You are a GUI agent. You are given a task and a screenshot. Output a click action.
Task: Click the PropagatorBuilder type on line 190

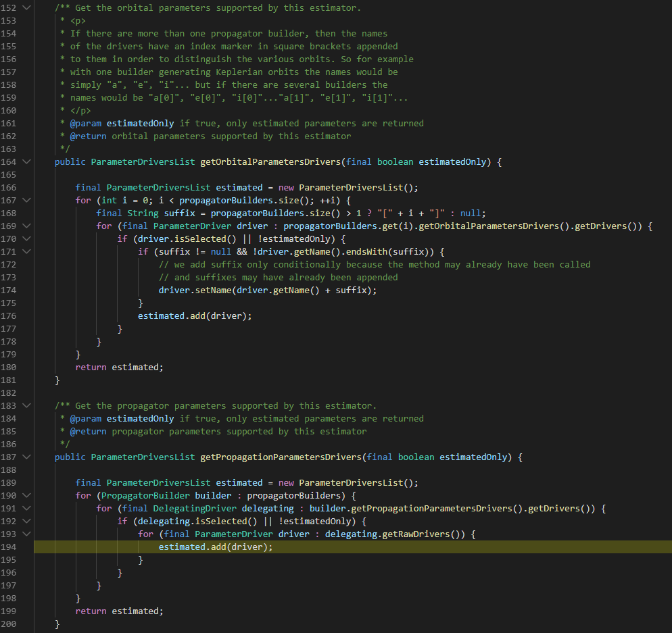click(145, 495)
